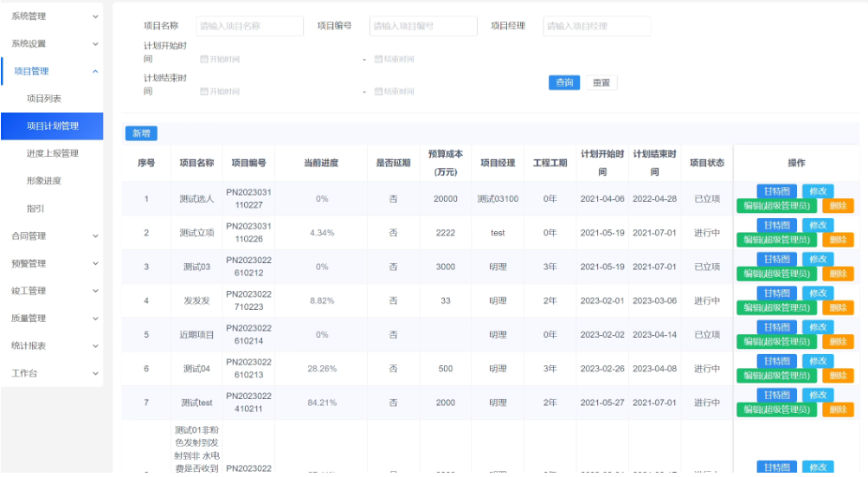868x477 pixels.
Task: Click the 项目经理 input field
Action: point(597,26)
